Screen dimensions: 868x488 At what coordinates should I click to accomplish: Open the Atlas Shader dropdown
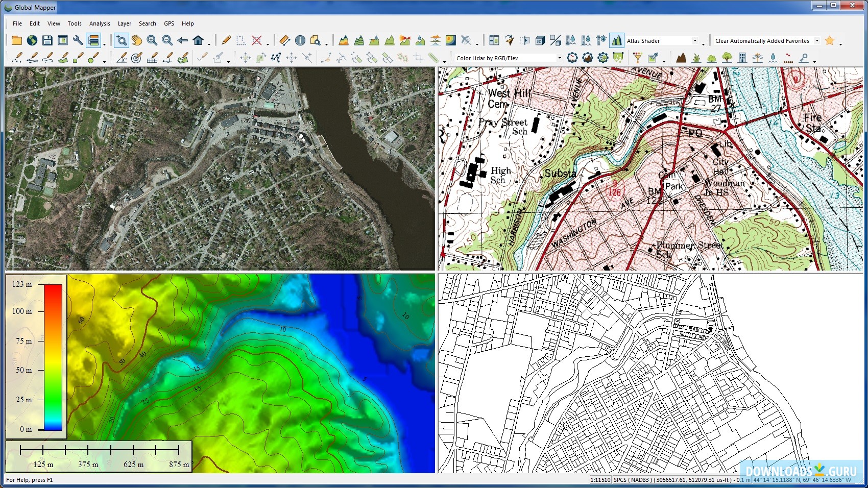click(x=696, y=40)
